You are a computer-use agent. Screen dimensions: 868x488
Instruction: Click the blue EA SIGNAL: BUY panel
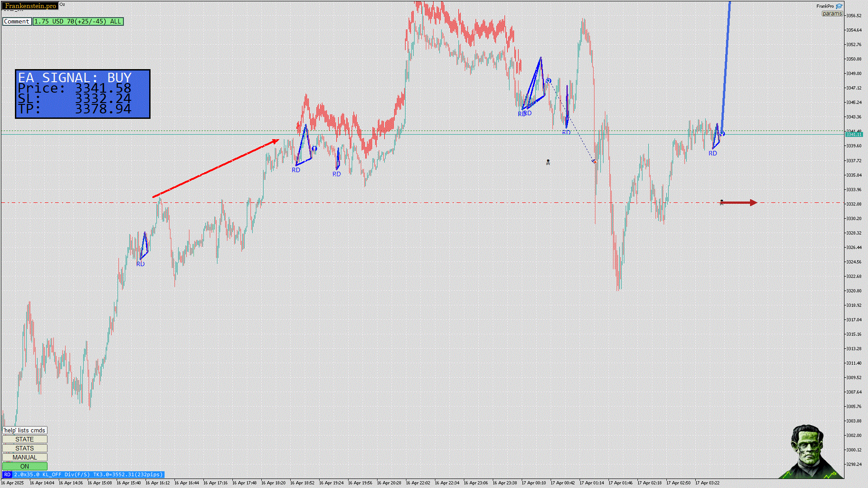83,94
